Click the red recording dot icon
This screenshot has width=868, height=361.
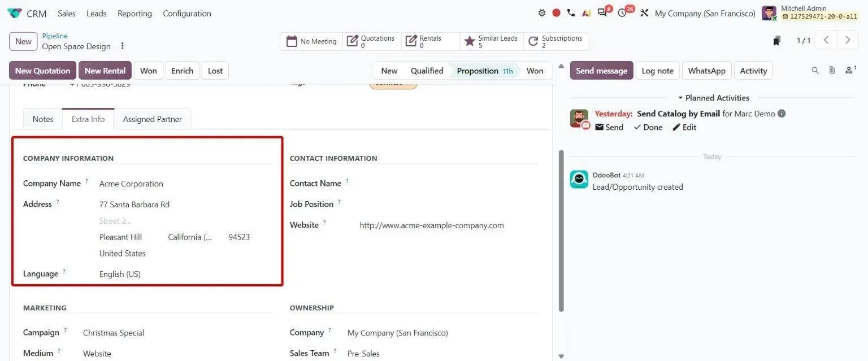pyautogui.click(x=556, y=13)
